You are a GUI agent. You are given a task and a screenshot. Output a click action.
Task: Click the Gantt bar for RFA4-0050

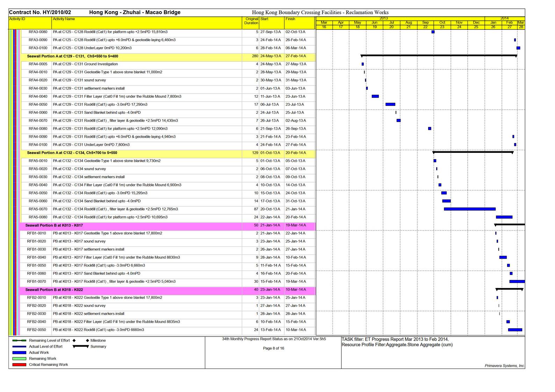pyautogui.click(x=390, y=104)
